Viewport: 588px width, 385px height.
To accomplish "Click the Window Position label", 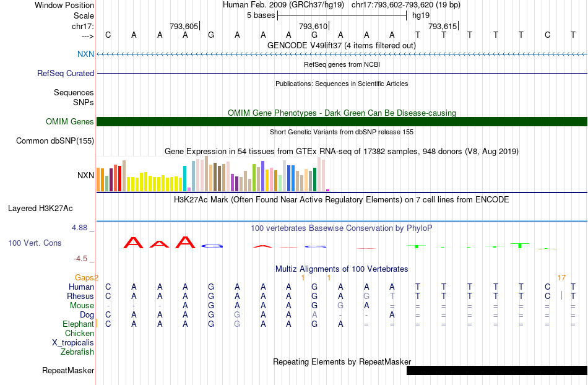I will tap(64, 5).
